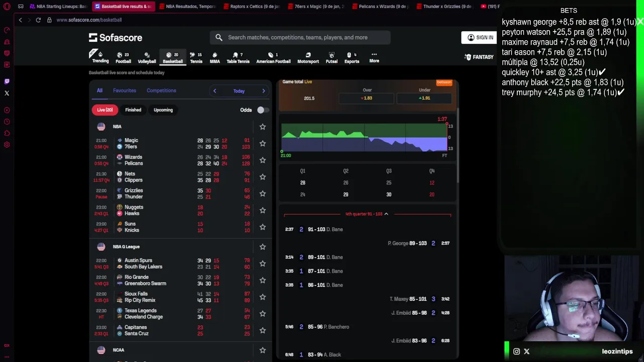This screenshot has height=362, width=644.
Task: Favourite the Nuggets vs Hawks match star
Action: tap(262, 210)
